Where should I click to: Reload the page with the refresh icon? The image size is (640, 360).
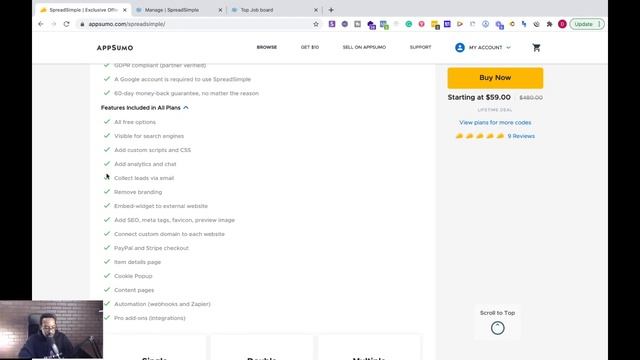67,24
